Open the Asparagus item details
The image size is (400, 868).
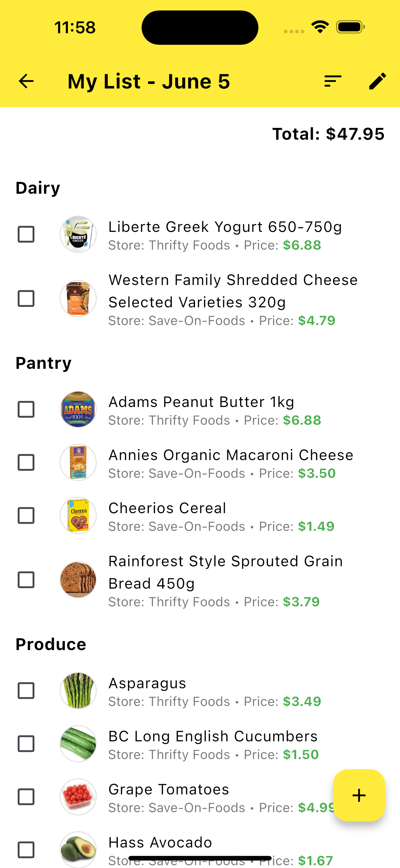pos(200,690)
